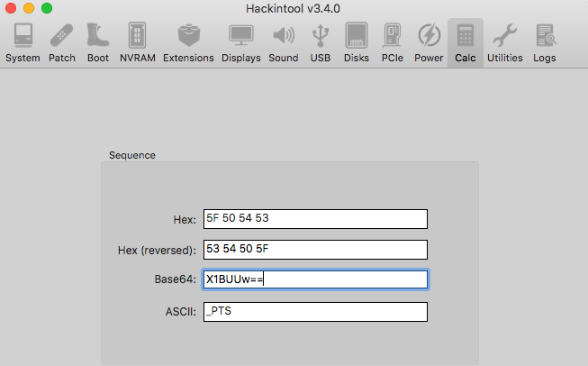
Task: Click the Hackintool v3.4.0 window title
Action: click(293, 8)
